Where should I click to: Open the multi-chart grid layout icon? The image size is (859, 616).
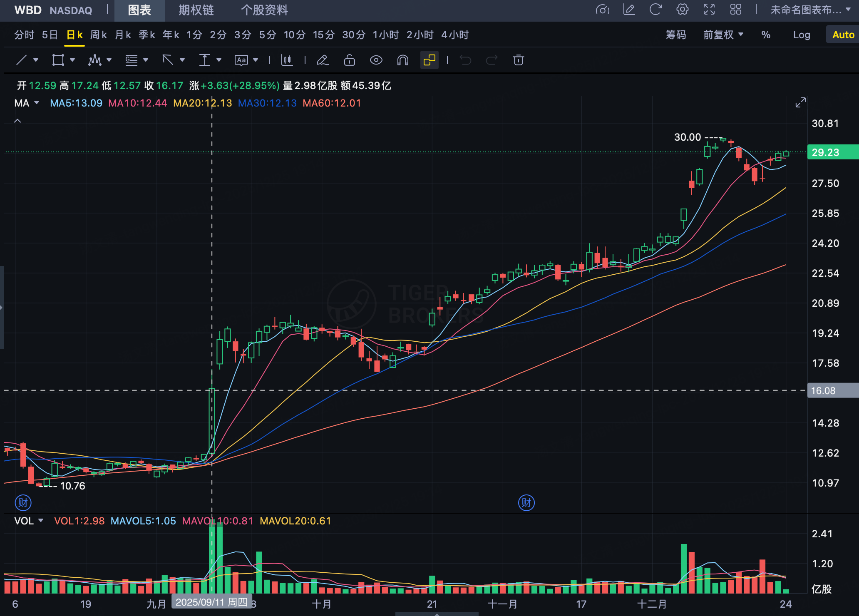[735, 10]
